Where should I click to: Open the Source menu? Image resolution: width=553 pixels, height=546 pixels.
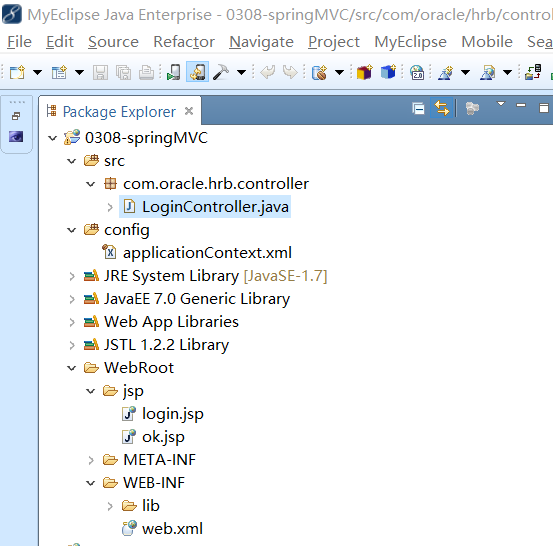(113, 42)
